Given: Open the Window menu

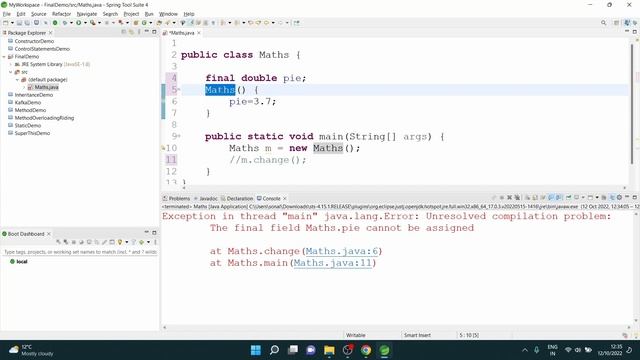Looking at the screenshot, I should 168,14.
